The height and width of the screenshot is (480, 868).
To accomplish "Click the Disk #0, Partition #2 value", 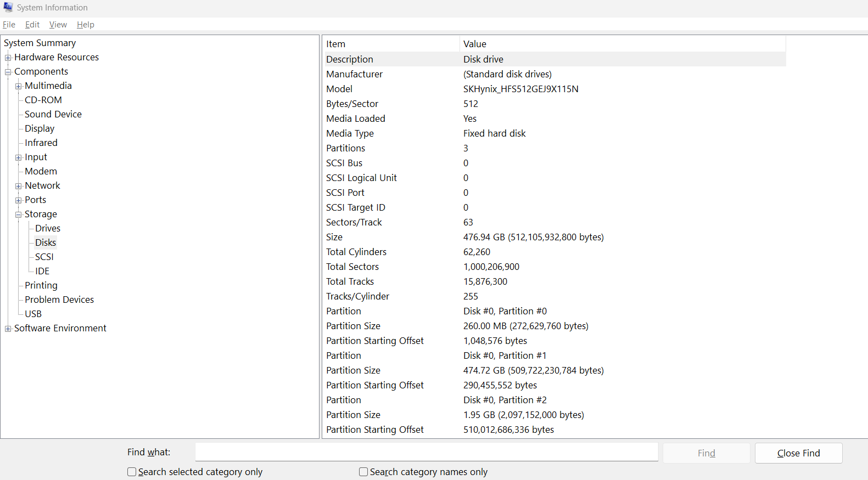I will [505, 400].
